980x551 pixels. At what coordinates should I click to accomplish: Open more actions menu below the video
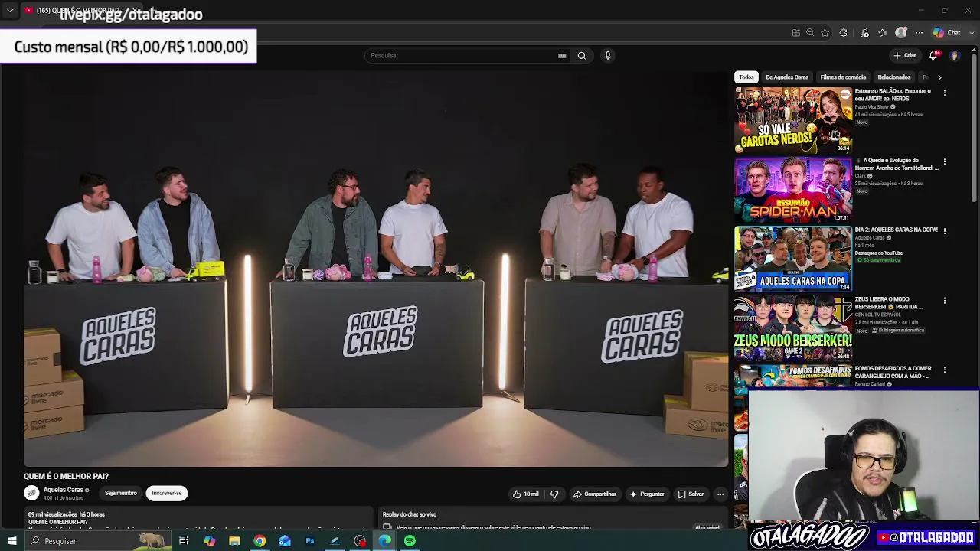(x=720, y=494)
